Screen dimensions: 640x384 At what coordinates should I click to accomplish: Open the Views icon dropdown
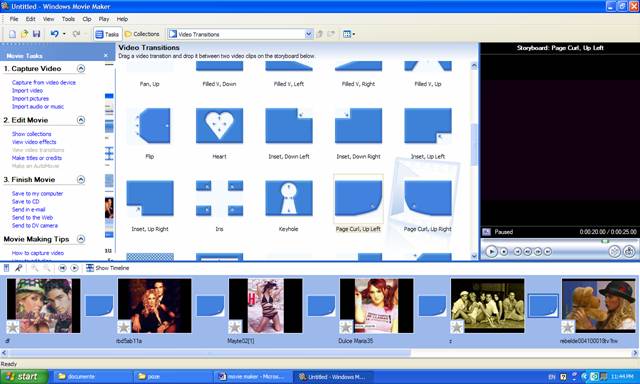coord(349,34)
